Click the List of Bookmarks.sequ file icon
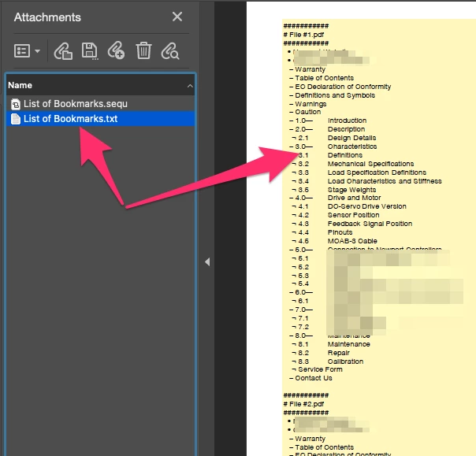The height and width of the screenshot is (456, 476). point(16,104)
